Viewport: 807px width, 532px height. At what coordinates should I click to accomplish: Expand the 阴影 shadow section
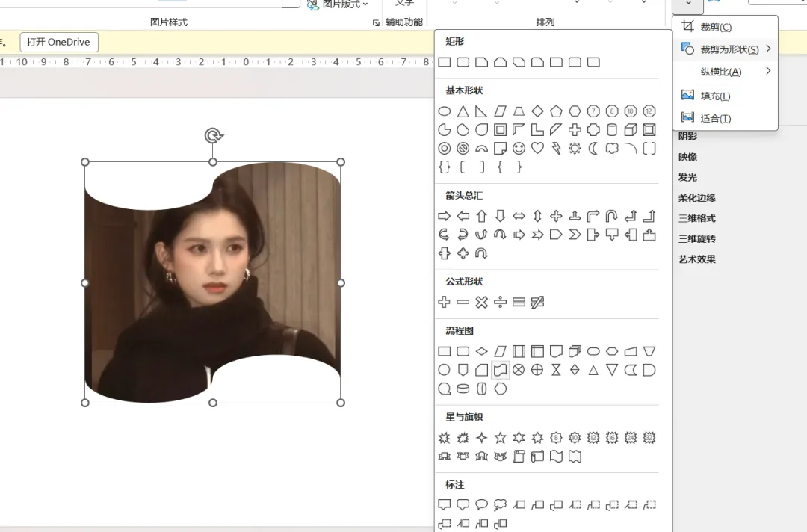687,136
